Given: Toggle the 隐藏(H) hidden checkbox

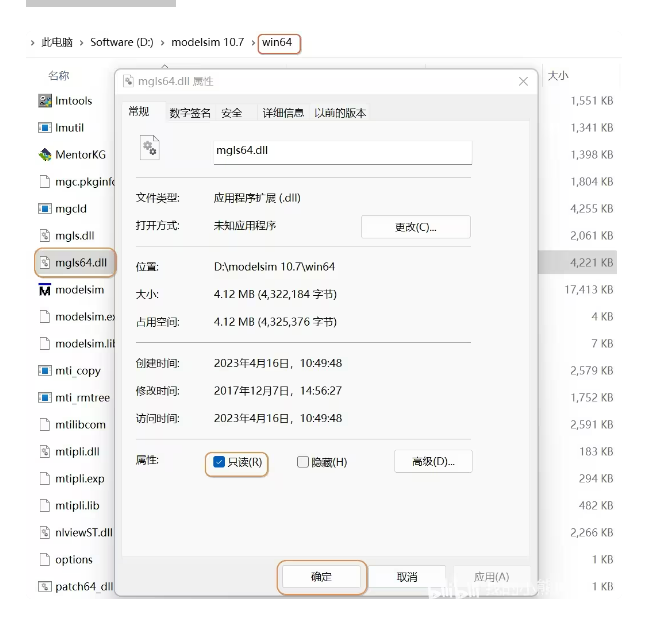Looking at the screenshot, I should point(302,462).
